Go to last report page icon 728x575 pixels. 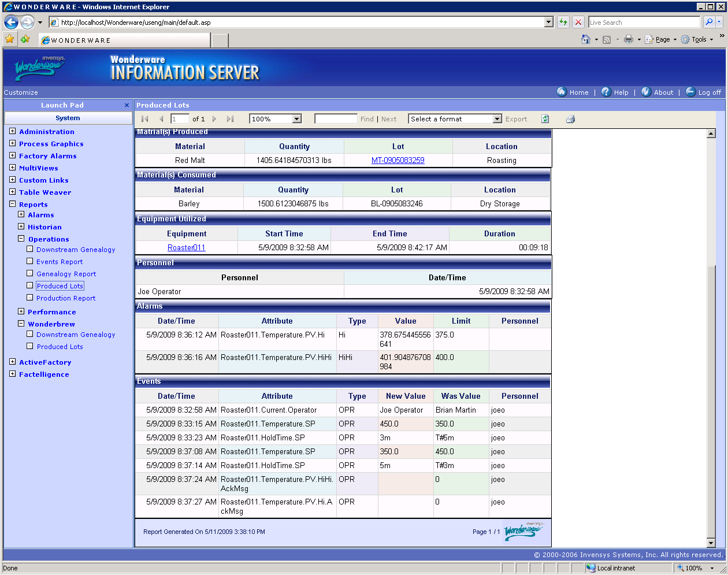pyautogui.click(x=230, y=119)
